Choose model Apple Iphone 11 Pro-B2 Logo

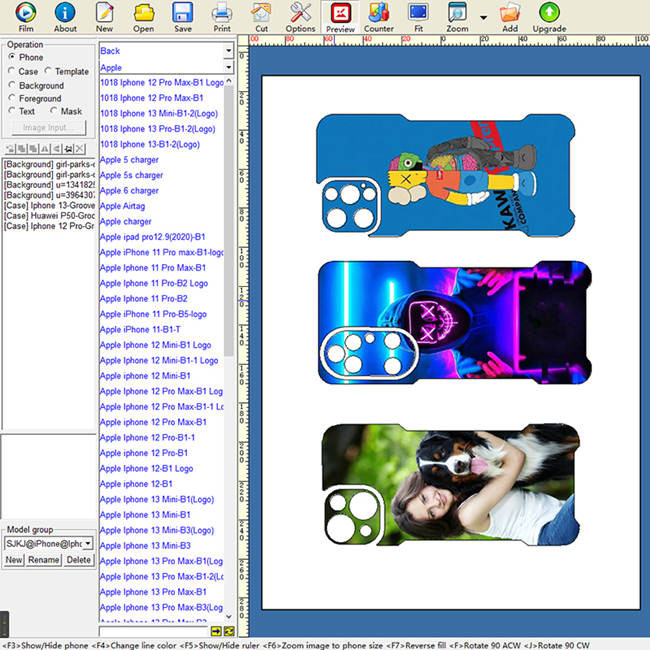(154, 283)
